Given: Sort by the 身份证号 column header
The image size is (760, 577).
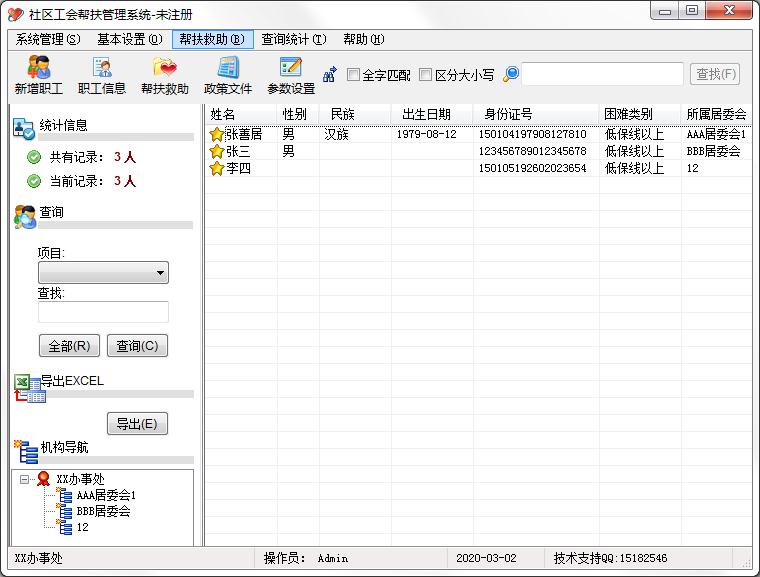Looking at the screenshot, I should tap(536, 114).
